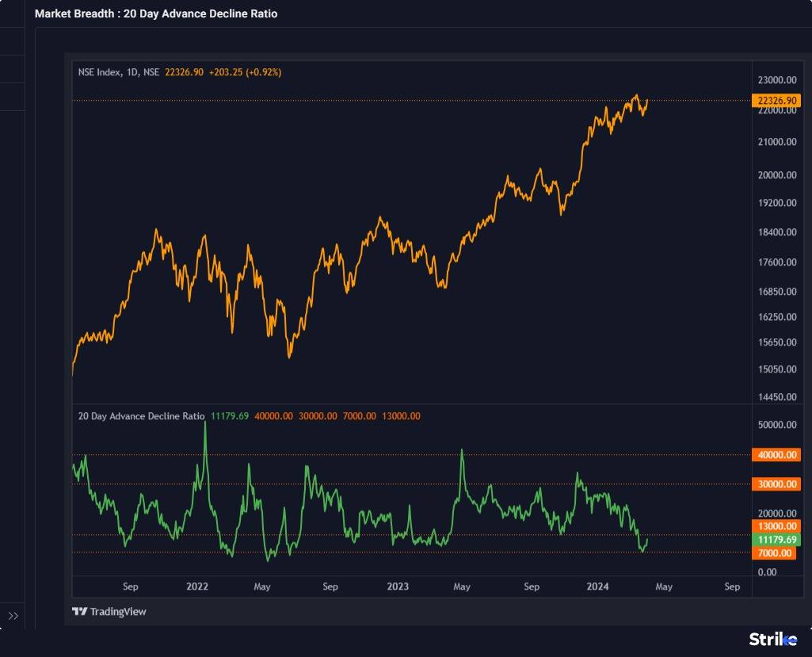Click the 0.00 indicator axis label
This screenshot has width=812, height=657.
pos(767,572)
